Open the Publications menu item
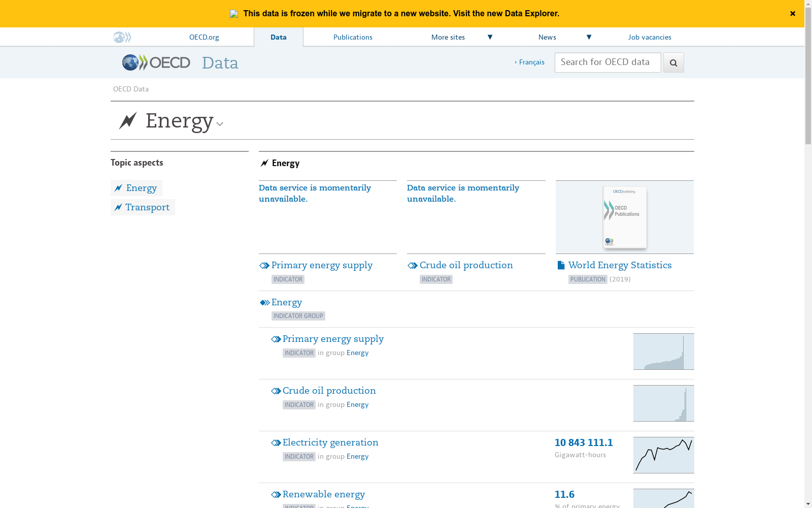The image size is (812, 508). tap(353, 37)
